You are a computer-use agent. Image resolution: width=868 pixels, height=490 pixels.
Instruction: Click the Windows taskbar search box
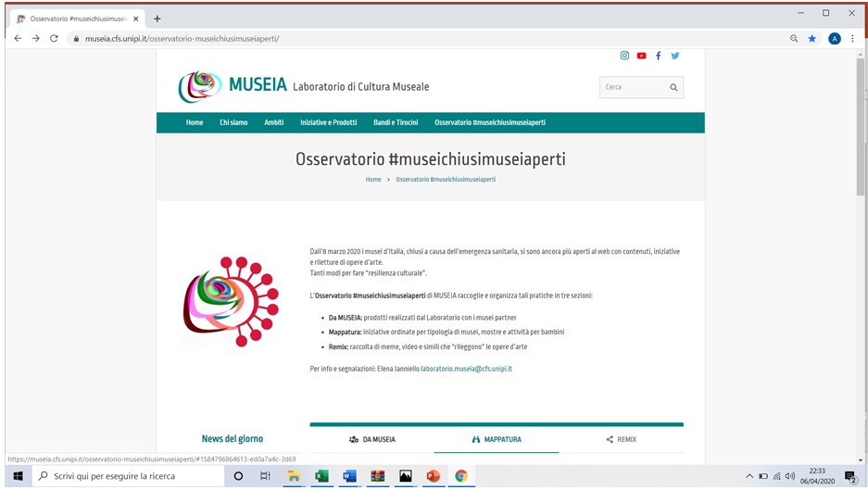pos(129,475)
